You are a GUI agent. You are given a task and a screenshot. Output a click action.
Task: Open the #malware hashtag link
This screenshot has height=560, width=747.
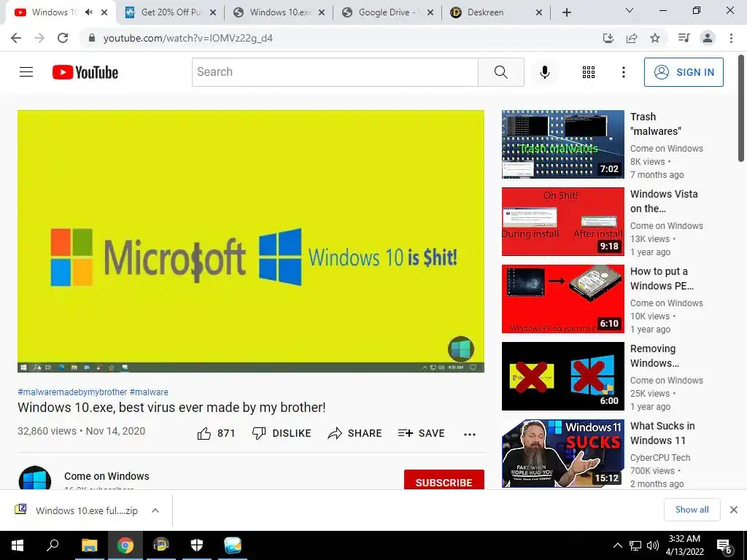[x=149, y=392]
